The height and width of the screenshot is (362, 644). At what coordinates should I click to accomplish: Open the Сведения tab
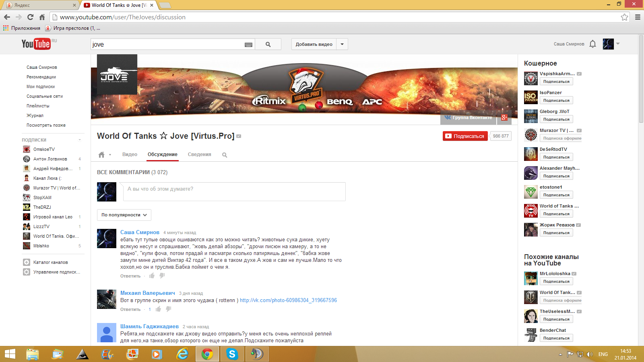tap(199, 154)
